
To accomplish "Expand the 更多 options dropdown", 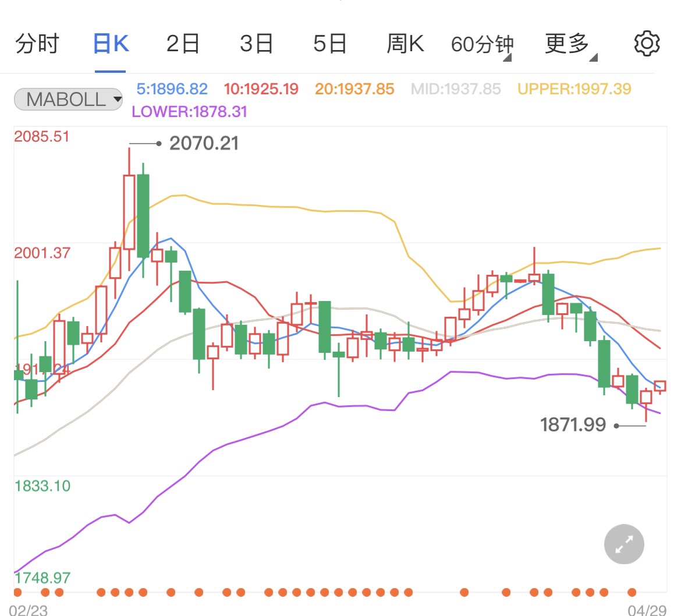I will (x=571, y=45).
